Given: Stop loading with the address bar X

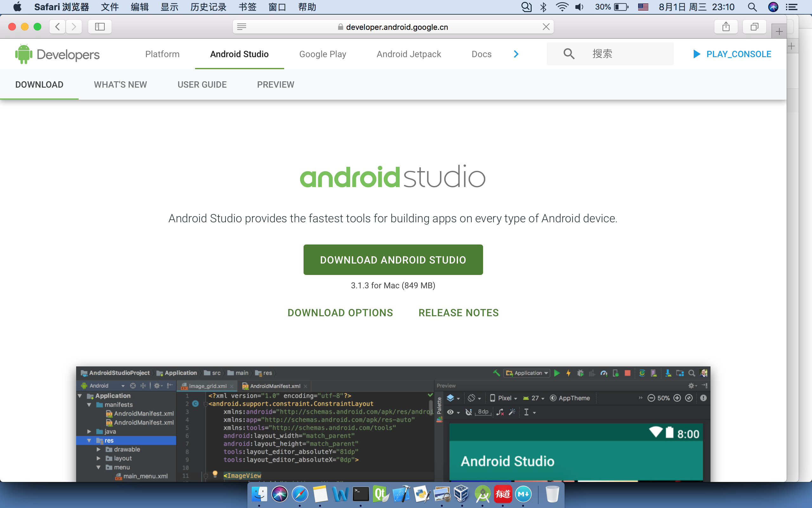Looking at the screenshot, I should 546,27.
